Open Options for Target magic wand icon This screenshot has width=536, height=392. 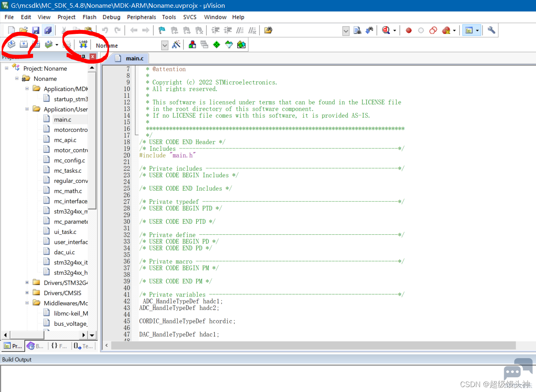pyautogui.click(x=176, y=45)
